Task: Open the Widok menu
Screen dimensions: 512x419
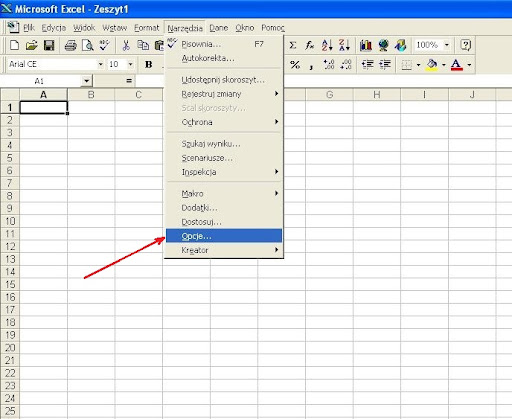Action: click(84, 28)
